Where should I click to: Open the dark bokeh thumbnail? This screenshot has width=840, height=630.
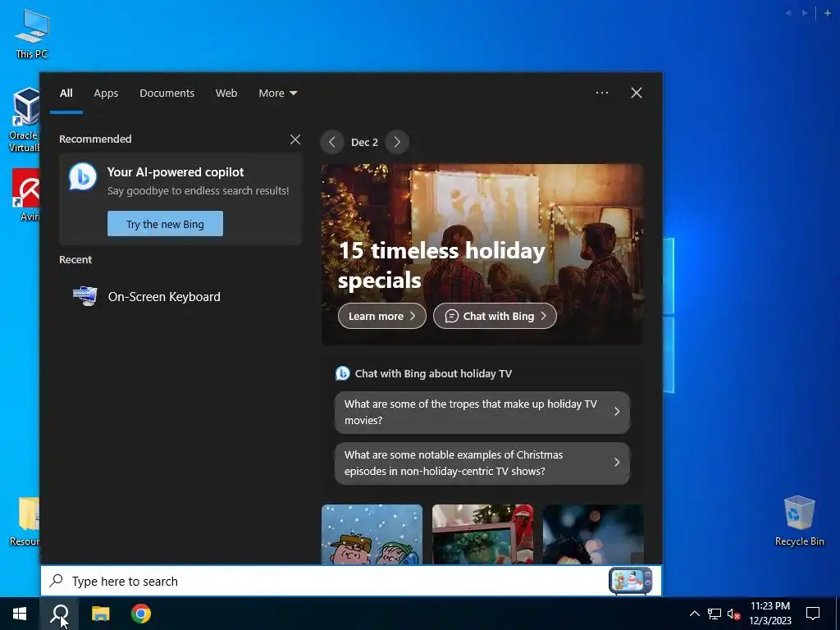(593, 534)
